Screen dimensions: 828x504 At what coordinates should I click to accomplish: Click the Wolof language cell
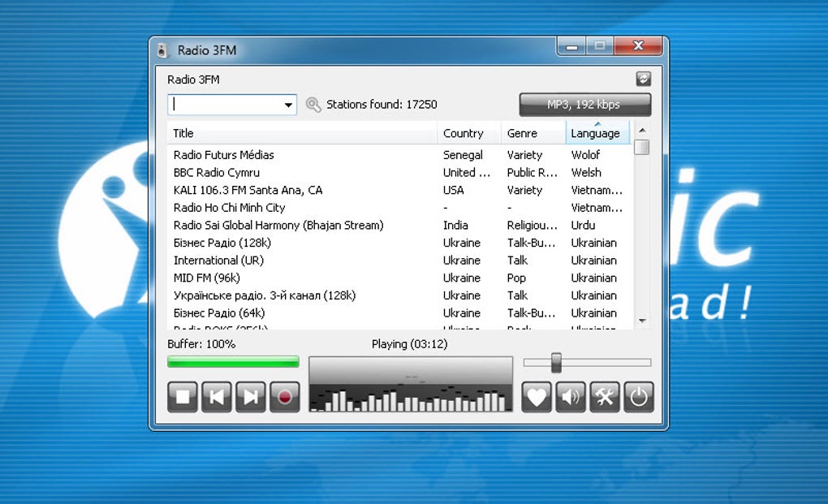(x=585, y=155)
